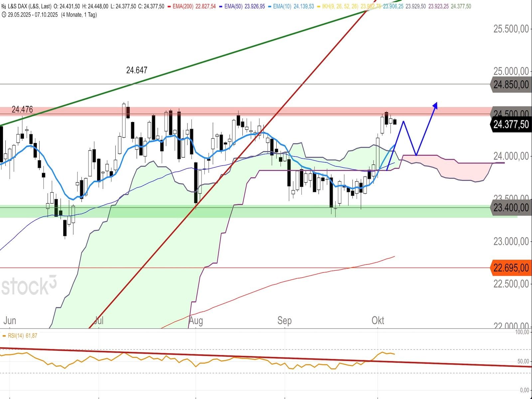
Task: Click the orange 22.695,00 price level tag
Action: pos(510,268)
